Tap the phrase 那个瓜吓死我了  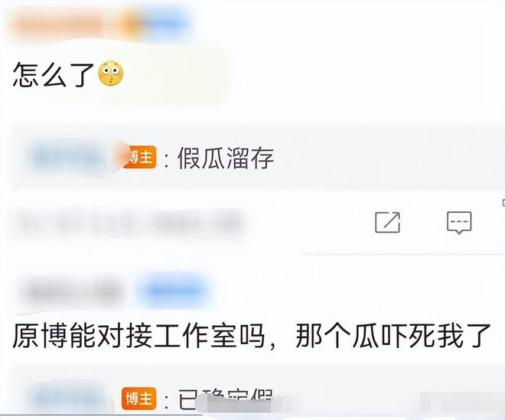pos(393,337)
